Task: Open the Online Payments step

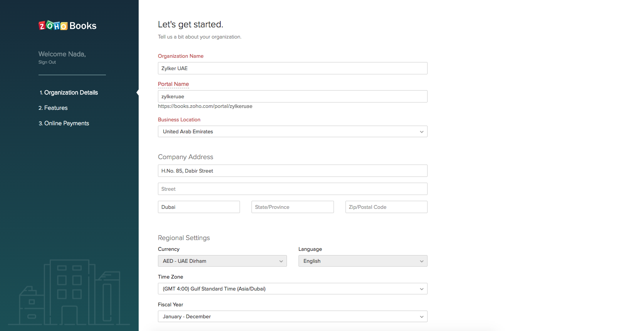Action: [67, 123]
